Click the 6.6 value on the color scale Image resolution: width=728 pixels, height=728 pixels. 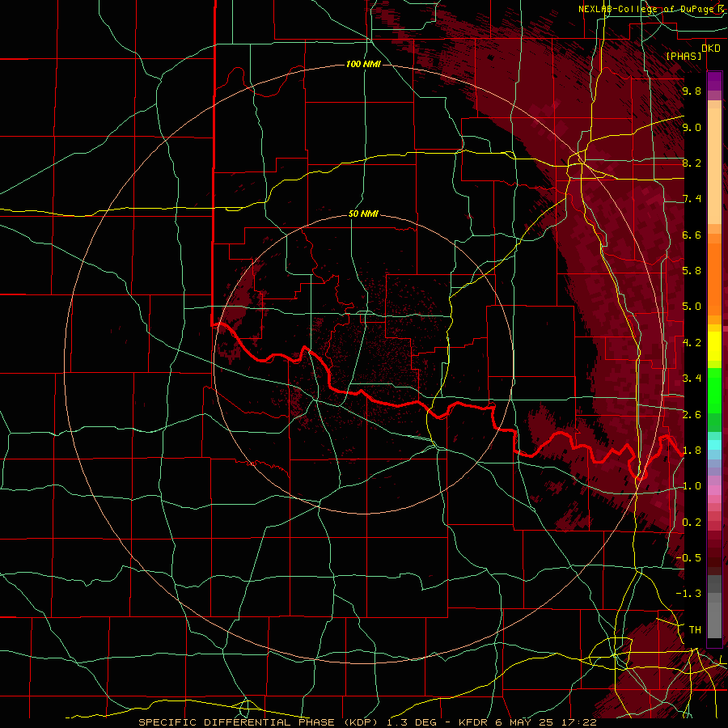(x=692, y=235)
